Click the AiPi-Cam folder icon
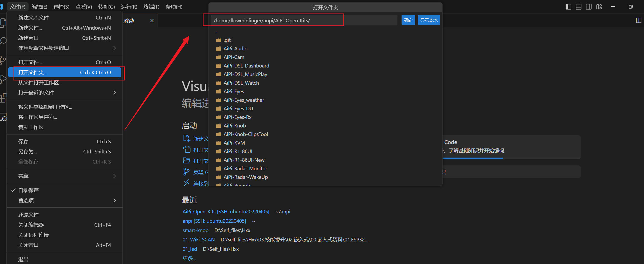Screen dimensions: 644x264 point(219,57)
